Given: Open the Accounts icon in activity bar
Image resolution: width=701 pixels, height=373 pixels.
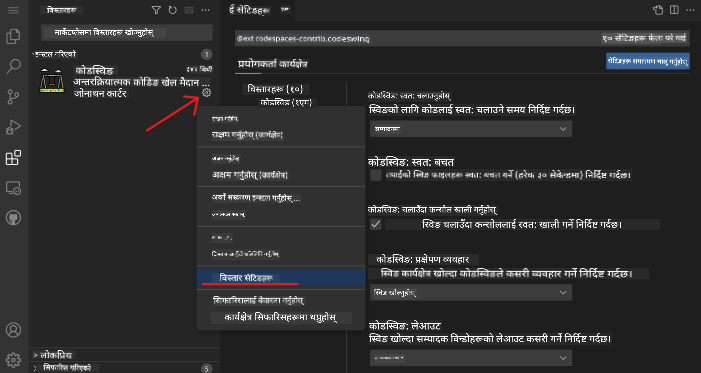Looking at the screenshot, I should 13,330.
